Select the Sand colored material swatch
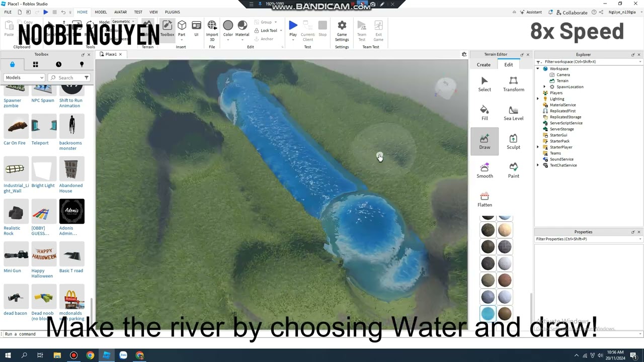The height and width of the screenshot is (362, 644). coord(505,230)
